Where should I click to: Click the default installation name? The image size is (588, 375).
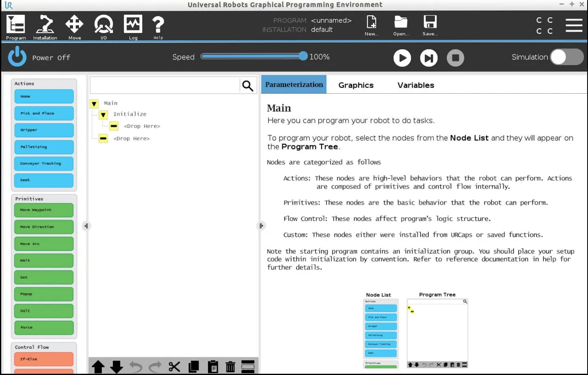click(322, 30)
